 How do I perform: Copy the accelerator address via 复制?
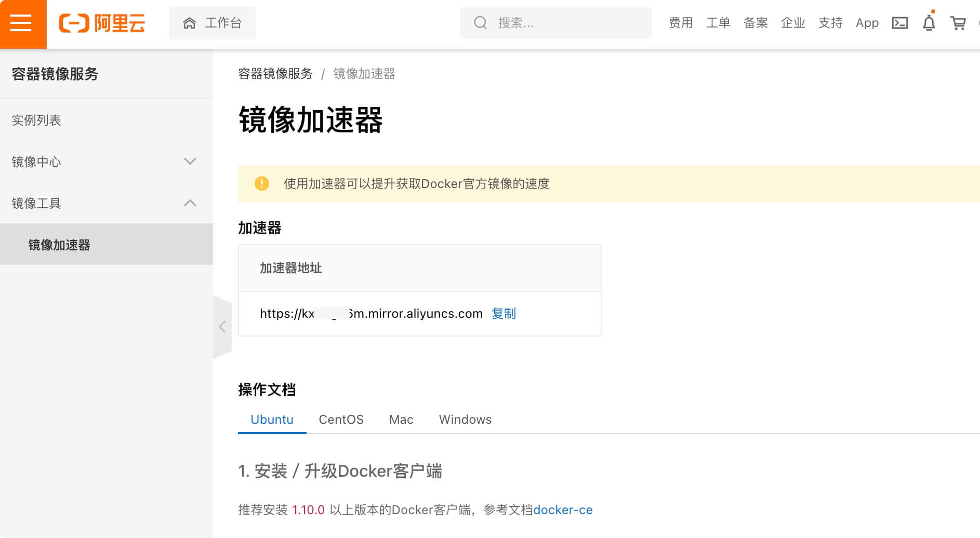pos(504,314)
